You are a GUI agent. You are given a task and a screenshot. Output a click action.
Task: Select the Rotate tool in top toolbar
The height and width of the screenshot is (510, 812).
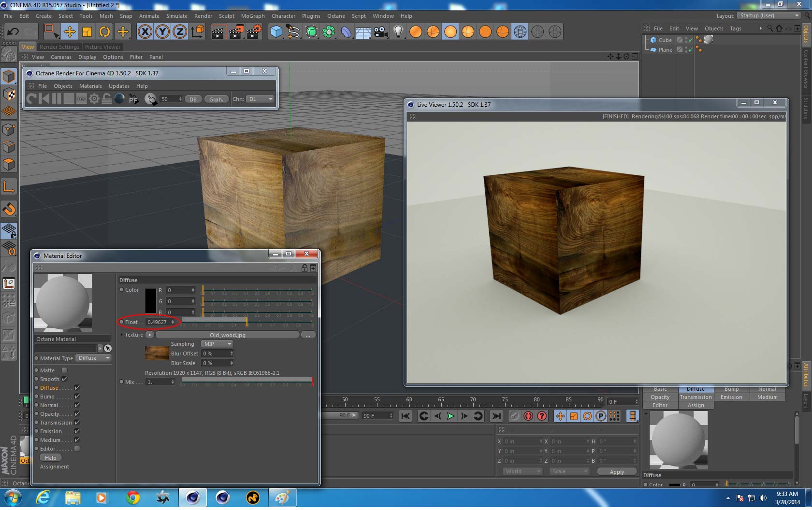click(104, 32)
